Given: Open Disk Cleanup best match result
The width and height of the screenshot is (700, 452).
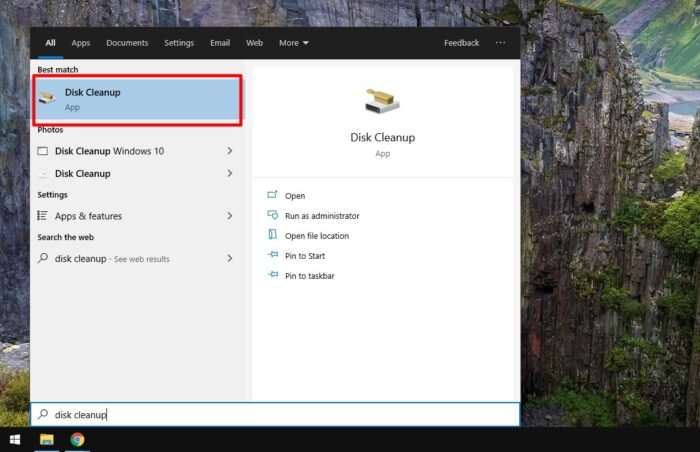Looking at the screenshot, I should coord(138,100).
